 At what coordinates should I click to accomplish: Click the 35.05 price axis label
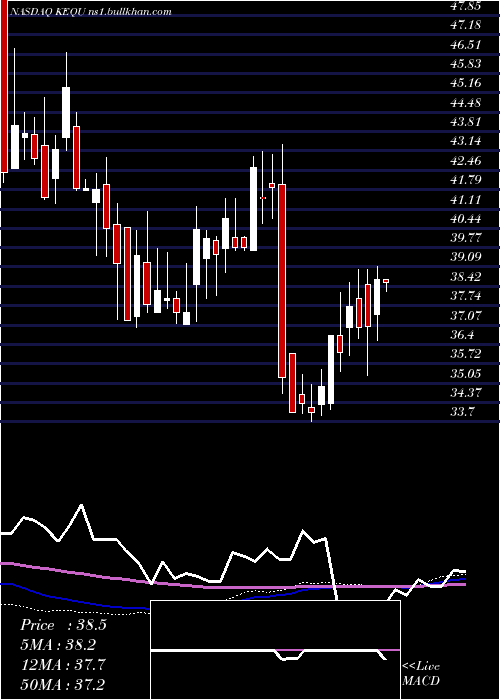point(467,373)
